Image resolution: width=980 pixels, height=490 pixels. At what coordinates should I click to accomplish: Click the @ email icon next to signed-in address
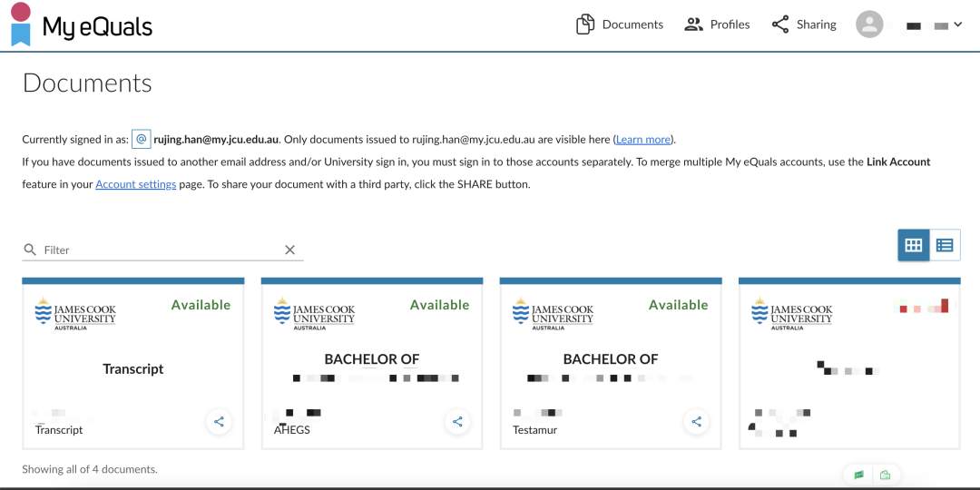tap(141, 139)
